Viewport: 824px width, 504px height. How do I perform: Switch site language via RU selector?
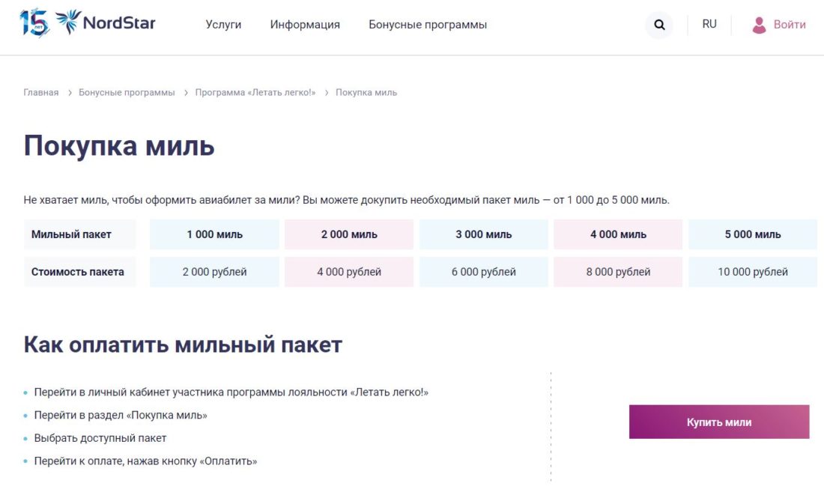(707, 24)
